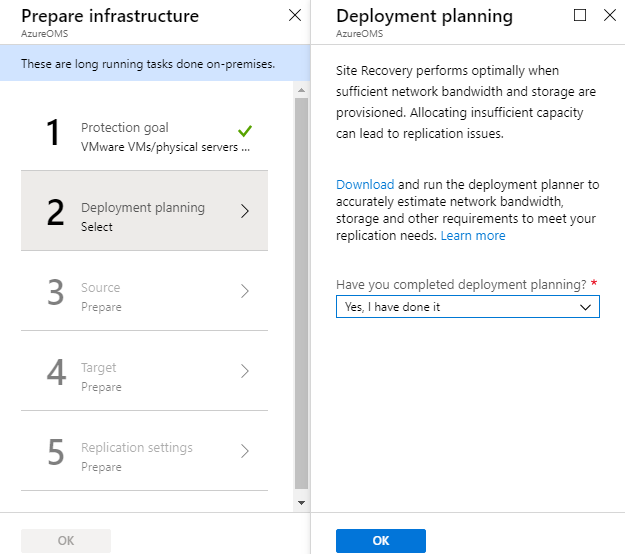Open step 3 Source Prepare
The height and width of the screenshot is (554, 625).
(x=144, y=291)
